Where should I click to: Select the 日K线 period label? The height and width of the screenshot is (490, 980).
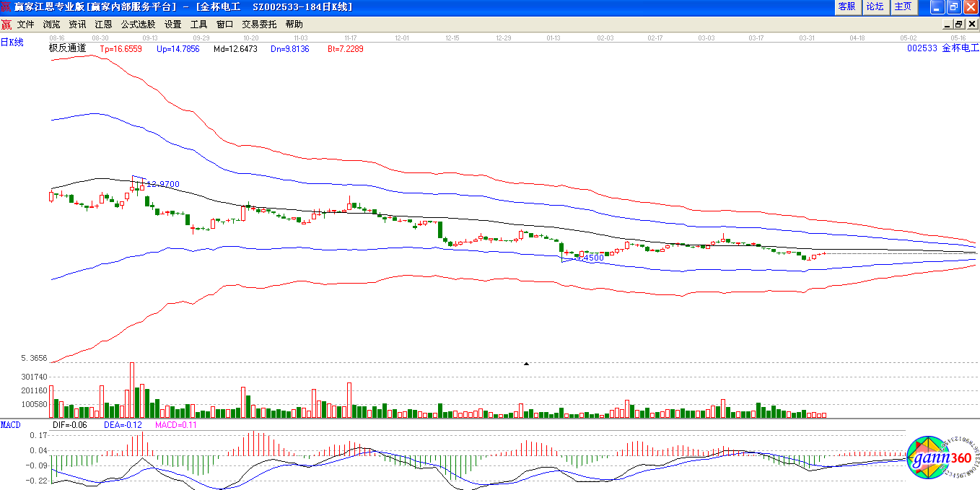click(x=12, y=43)
